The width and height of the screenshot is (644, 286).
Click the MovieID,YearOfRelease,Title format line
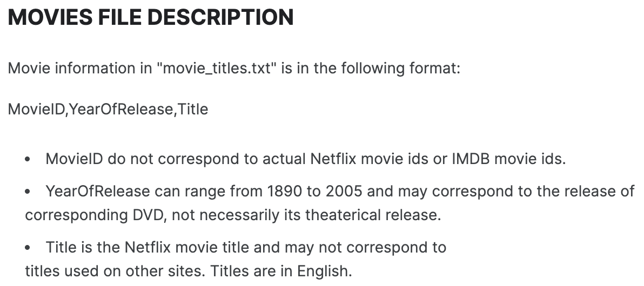point(108,109)
